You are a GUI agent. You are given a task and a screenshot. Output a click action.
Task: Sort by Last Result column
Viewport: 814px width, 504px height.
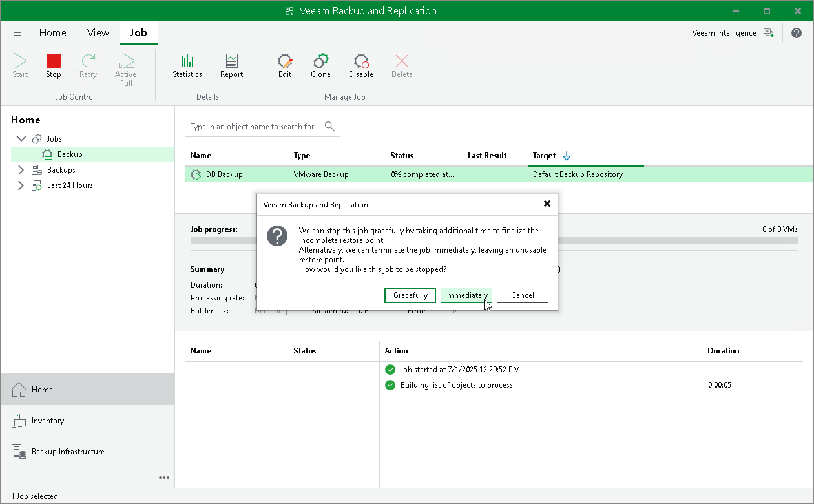487,156
